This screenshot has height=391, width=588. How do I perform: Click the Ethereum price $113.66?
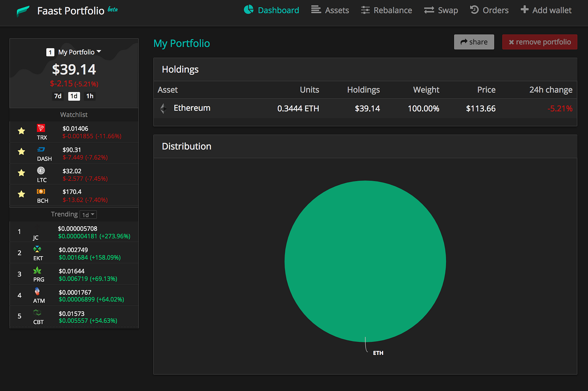coord(481,109)
